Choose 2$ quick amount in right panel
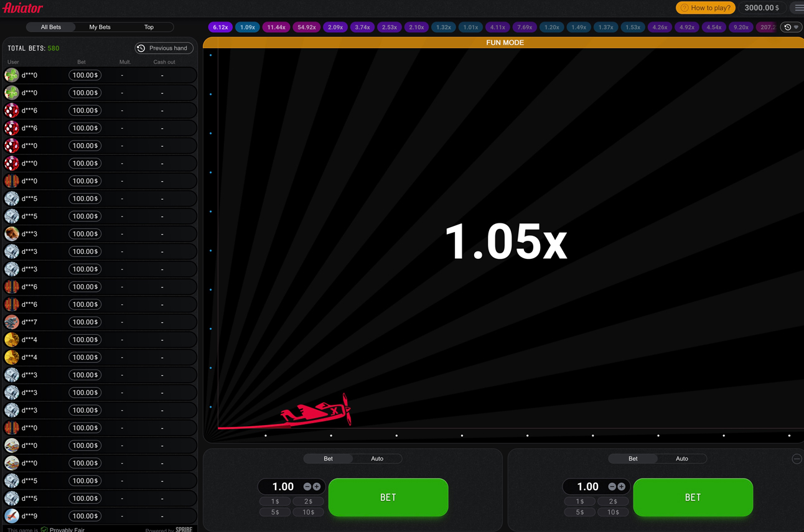The height and width of the screenshot is (532, 804). pyautogui.click(x=614, y=501)
